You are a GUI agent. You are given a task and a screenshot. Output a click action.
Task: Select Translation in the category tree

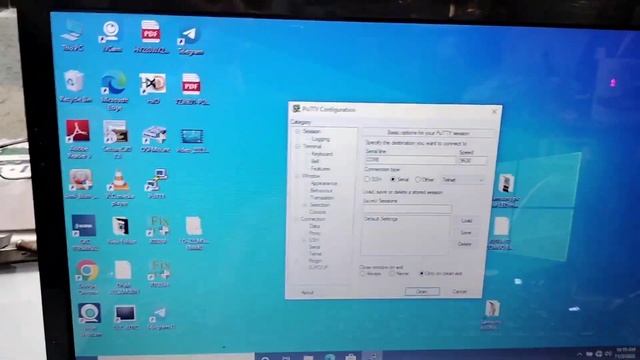click(322, 198)
